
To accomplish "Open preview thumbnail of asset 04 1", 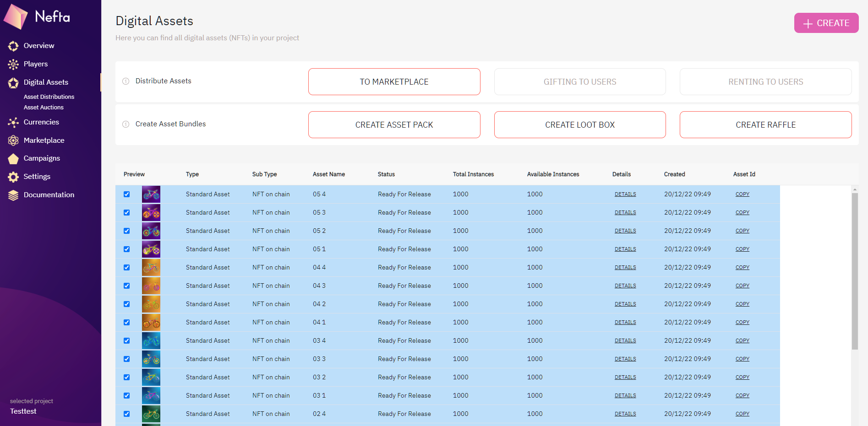I will (151, 322).
